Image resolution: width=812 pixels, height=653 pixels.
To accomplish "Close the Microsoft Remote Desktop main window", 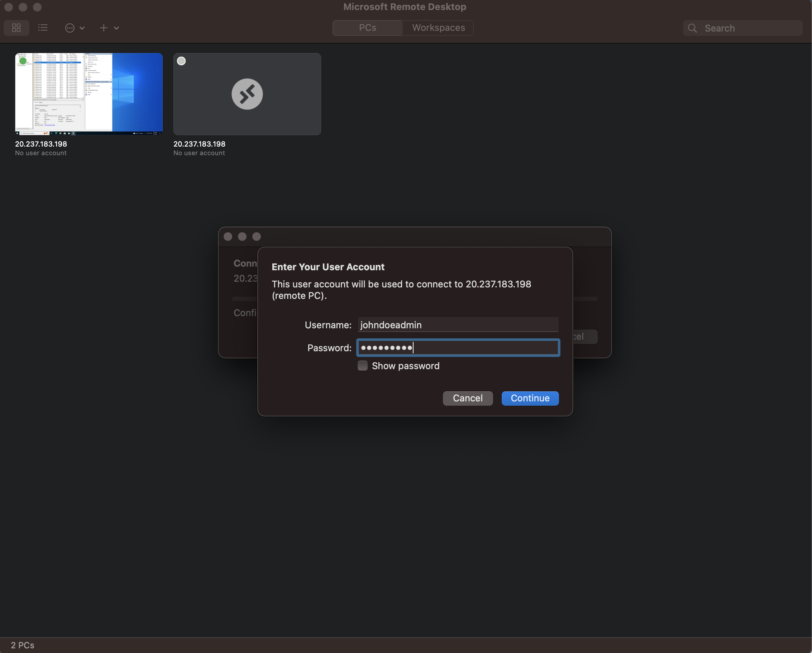I will point(9,7).
